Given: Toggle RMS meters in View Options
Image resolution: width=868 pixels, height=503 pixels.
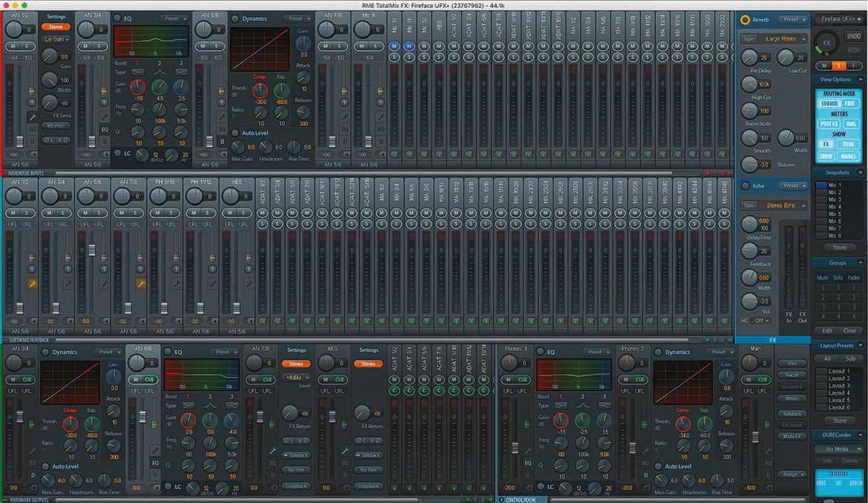Looking at the screenshot, I should (851, 124).
